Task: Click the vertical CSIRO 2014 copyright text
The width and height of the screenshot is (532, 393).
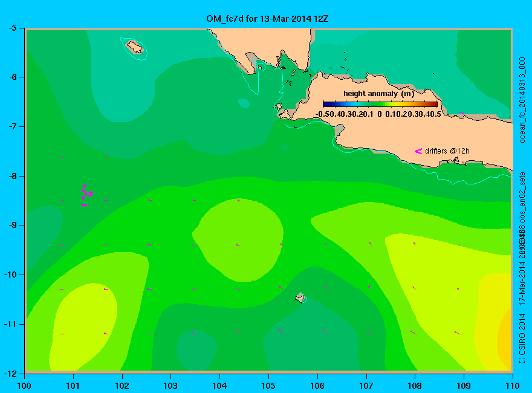Action: [x=522, y=339]
